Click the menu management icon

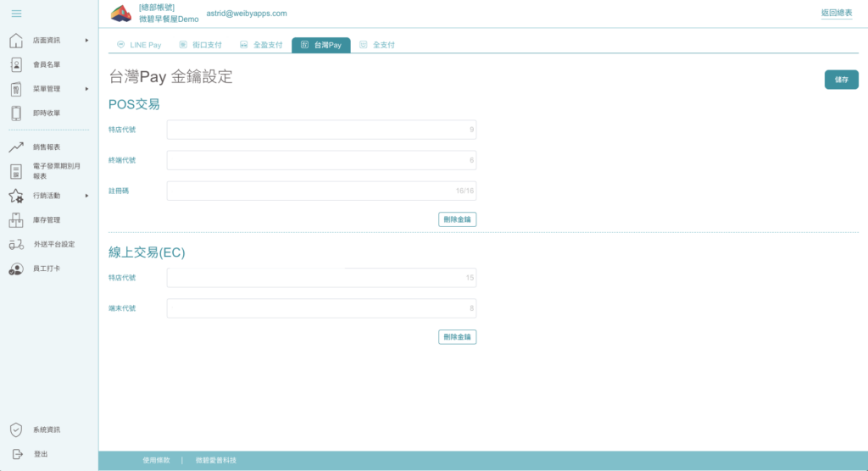[16, 89]
